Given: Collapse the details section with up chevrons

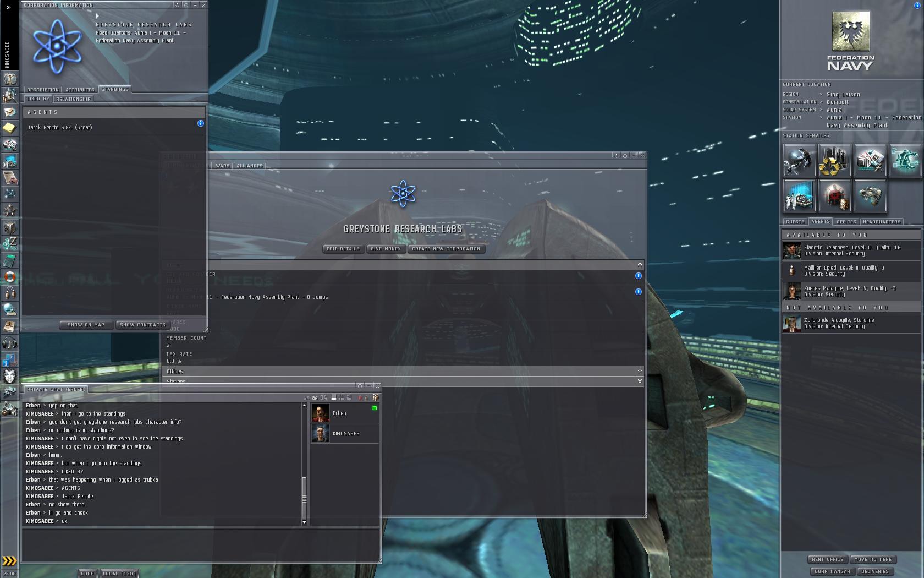Looking at the screenshot, I should (640, 265).
